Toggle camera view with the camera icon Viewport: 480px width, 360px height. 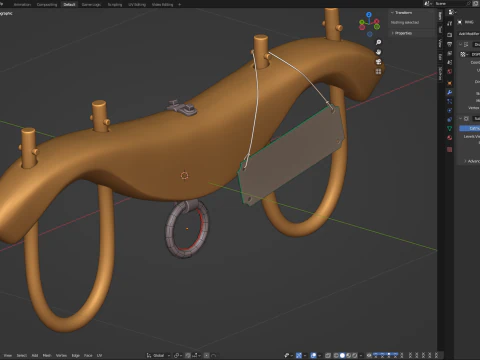378,62
